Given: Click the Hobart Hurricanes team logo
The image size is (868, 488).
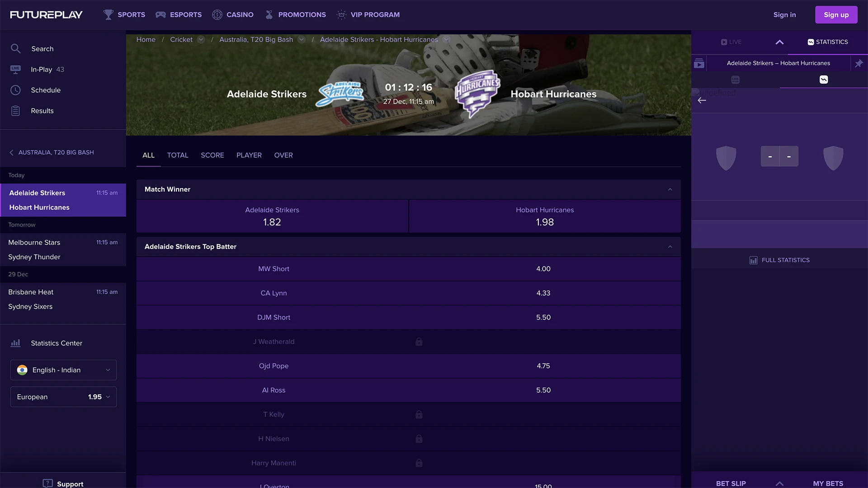Looking at the screenshot, I should point(477,94).
